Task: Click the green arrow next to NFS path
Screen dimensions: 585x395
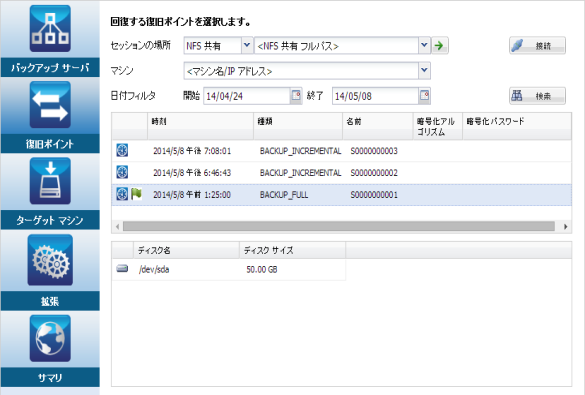Action: [x=440, y=46]
